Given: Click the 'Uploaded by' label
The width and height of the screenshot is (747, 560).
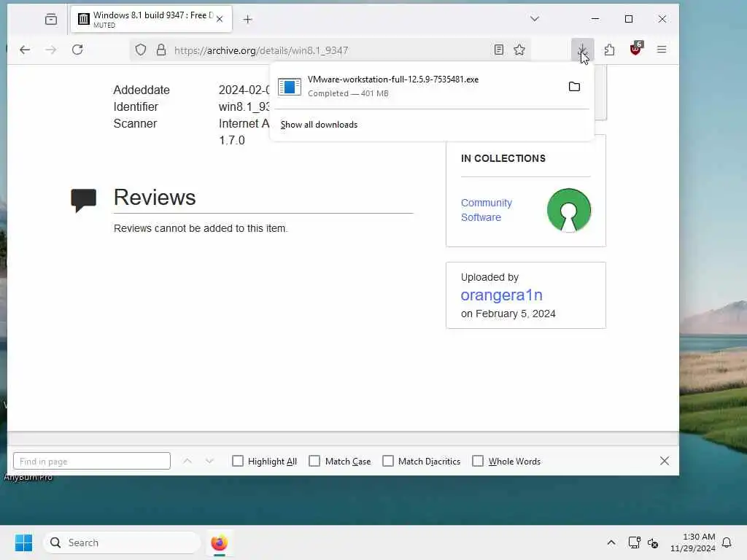Looking at the screenshot, I should 489,277.
